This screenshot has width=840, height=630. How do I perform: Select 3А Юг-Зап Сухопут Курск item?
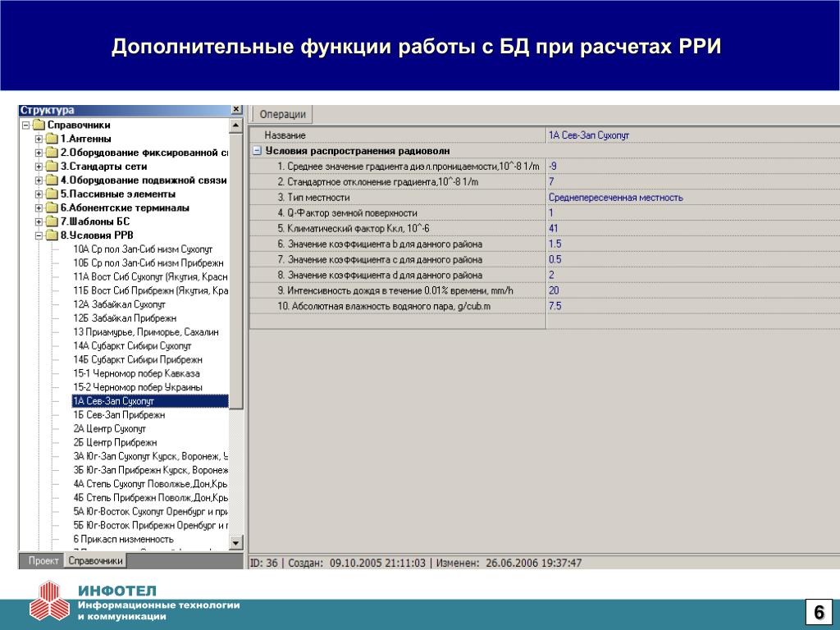pos(151,456)
